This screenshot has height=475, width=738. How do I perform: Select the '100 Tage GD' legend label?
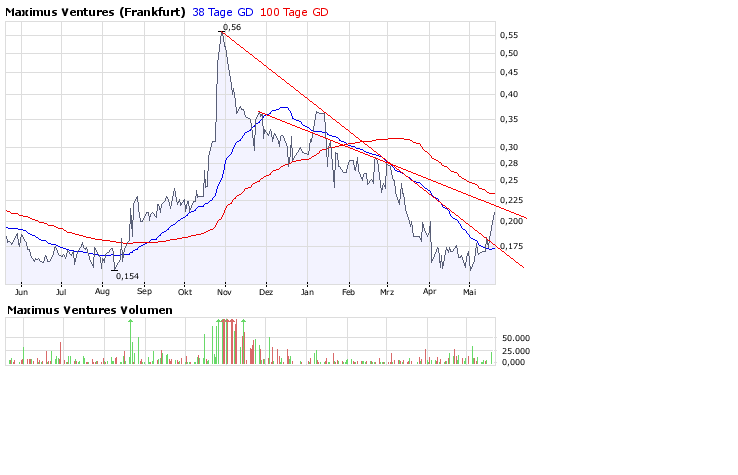point(294,12)
